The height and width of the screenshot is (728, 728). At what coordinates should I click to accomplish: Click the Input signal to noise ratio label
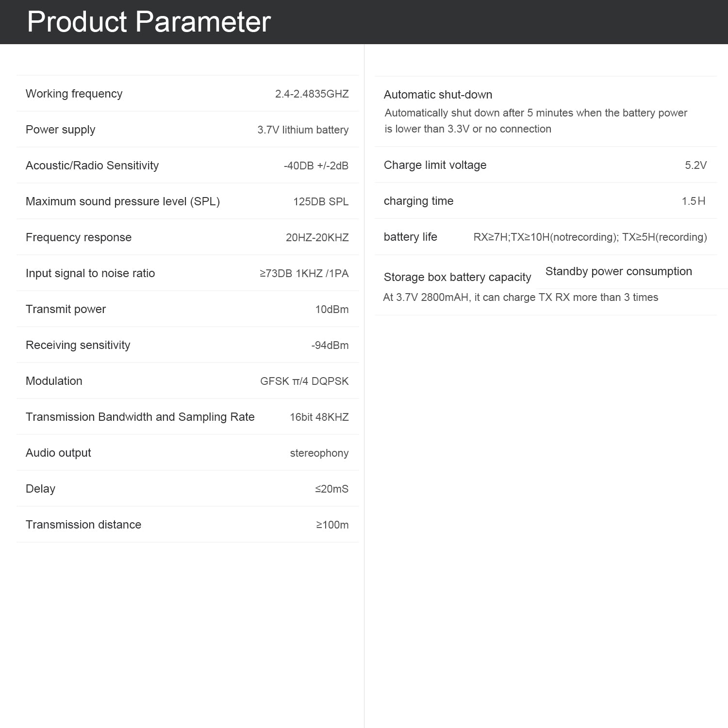90,273
